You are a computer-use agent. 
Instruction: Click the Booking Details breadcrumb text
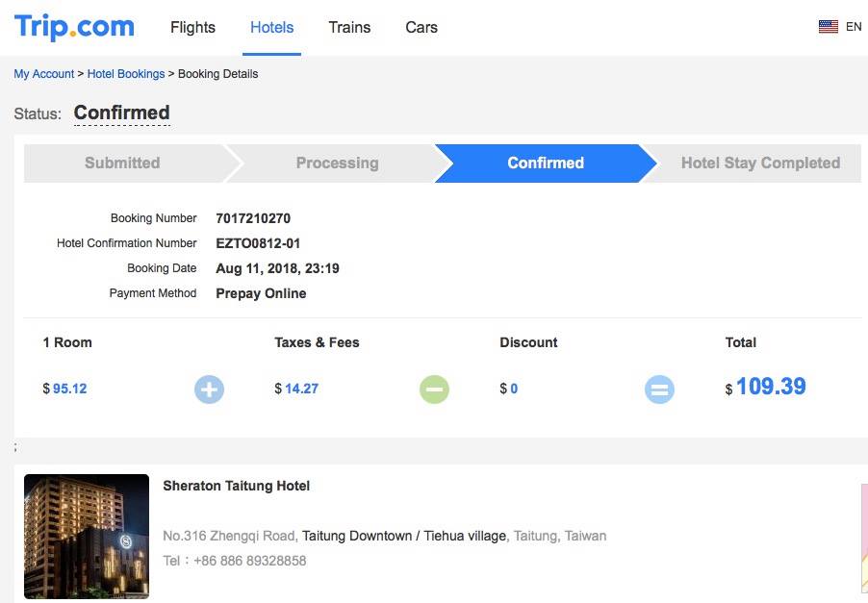click(218, 74)
